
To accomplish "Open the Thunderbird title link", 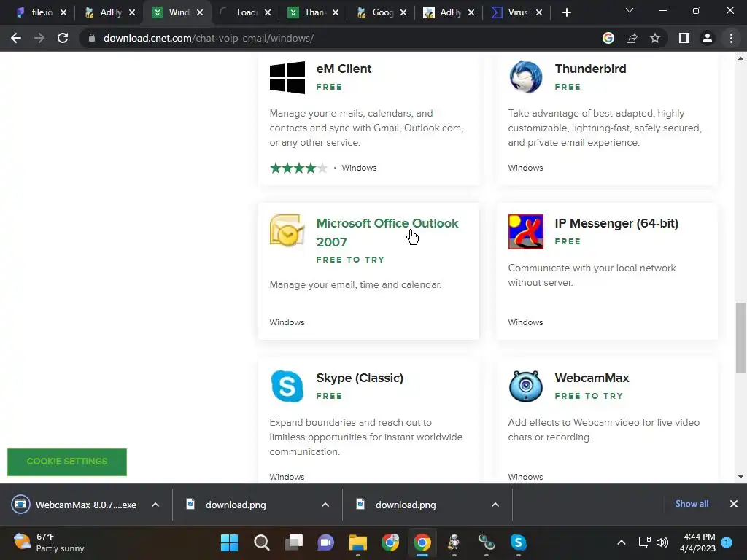I will 590,69.
